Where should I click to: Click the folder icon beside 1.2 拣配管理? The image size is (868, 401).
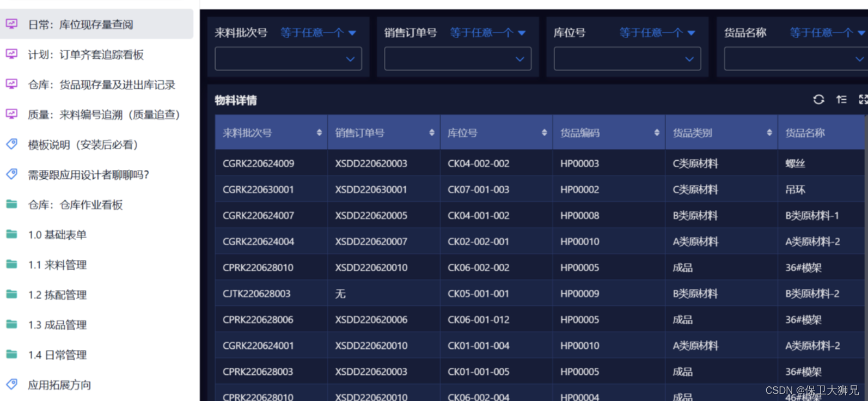(11, 294)
